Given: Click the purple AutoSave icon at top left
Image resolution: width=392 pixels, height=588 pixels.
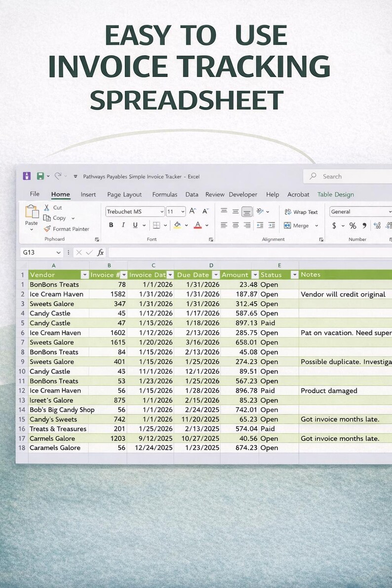Looking at the screenshot, I should pyautogui.click(x=27, y=176).
